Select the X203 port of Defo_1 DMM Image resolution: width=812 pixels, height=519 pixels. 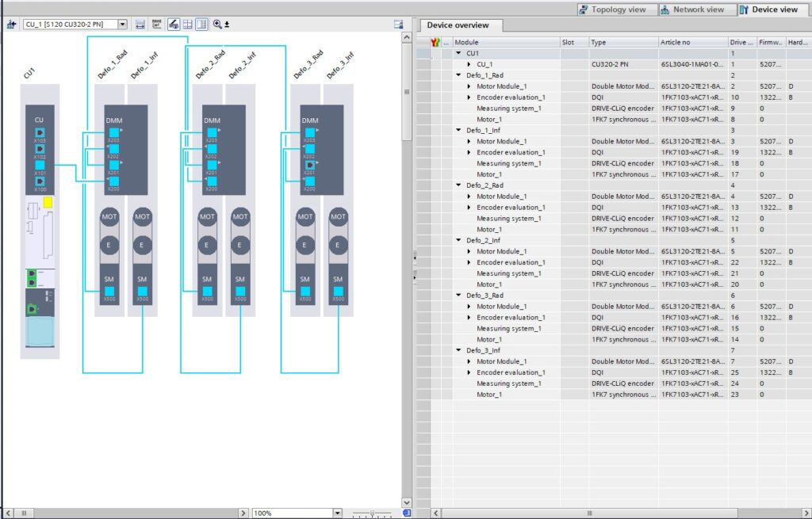tap(114, 132)
